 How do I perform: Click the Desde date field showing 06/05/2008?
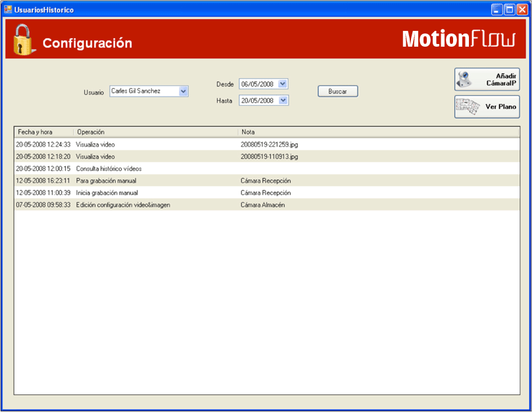point(258,84)
